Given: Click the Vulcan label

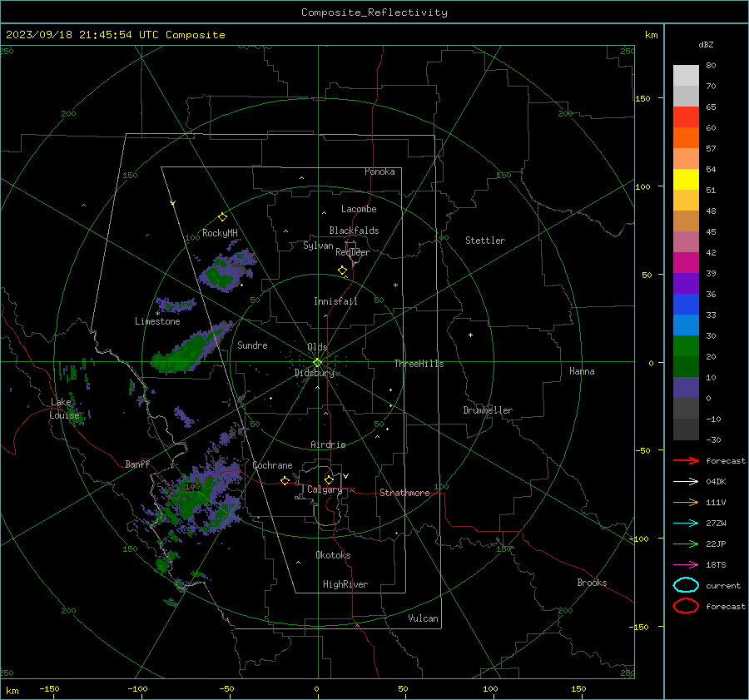Looking at the screenshot, I should tap(423, 618).
